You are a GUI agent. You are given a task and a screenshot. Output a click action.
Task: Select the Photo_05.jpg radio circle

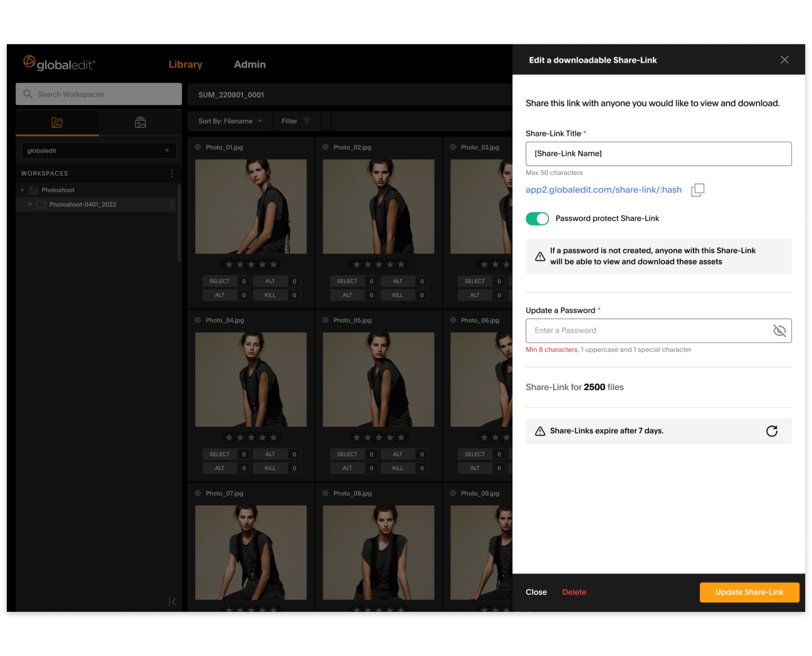325,320
